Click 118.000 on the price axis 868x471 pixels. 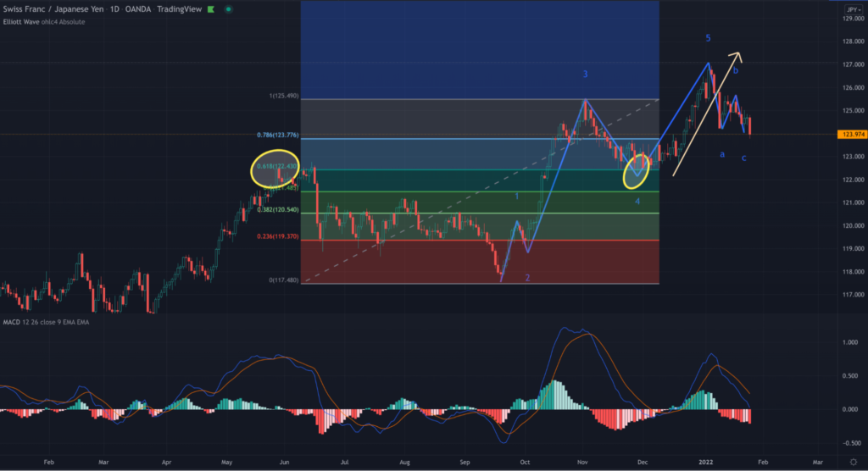click(853, 272)
